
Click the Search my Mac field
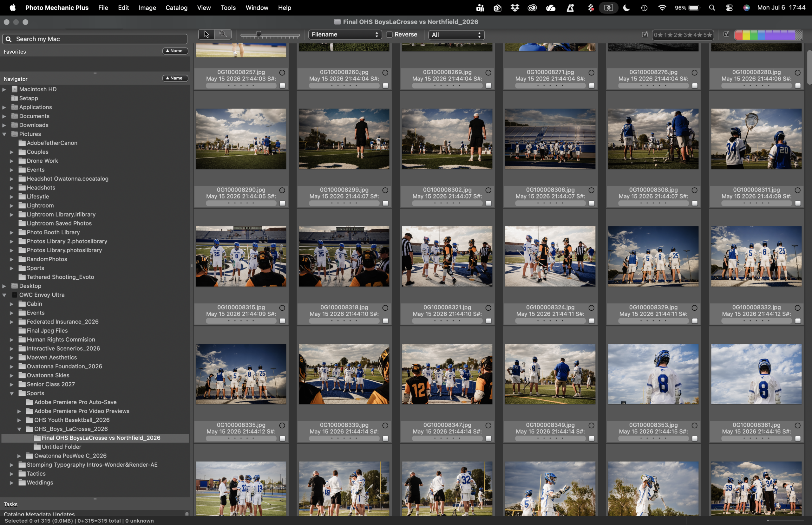(95, 39)
